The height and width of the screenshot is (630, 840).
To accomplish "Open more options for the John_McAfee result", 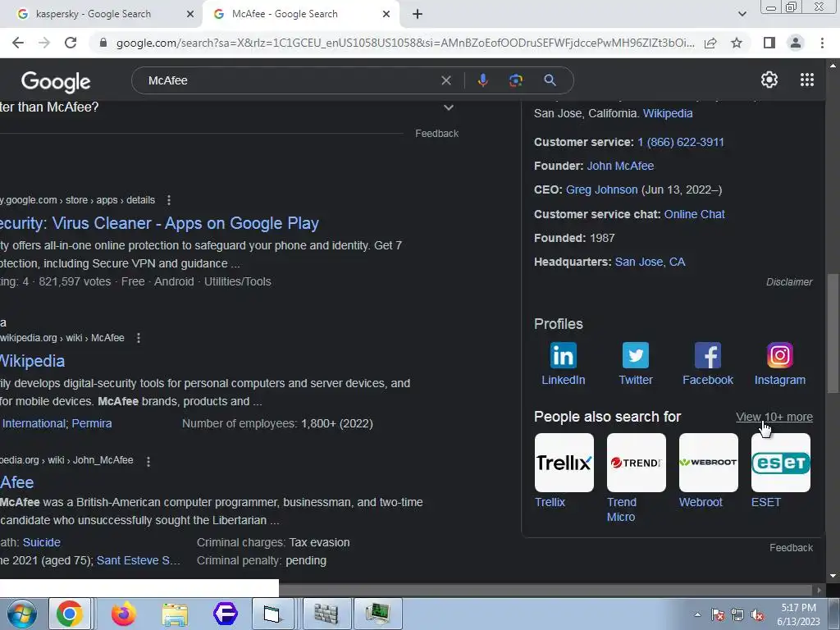I will pos(148,461).
